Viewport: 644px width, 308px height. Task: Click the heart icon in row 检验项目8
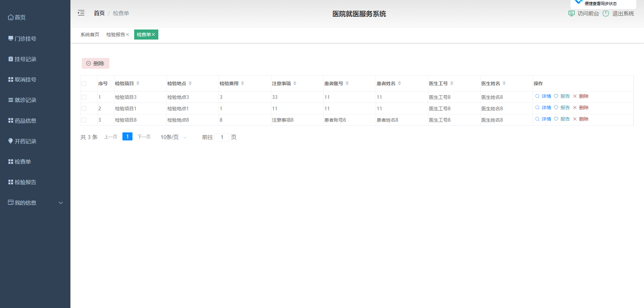coord(556,119)
